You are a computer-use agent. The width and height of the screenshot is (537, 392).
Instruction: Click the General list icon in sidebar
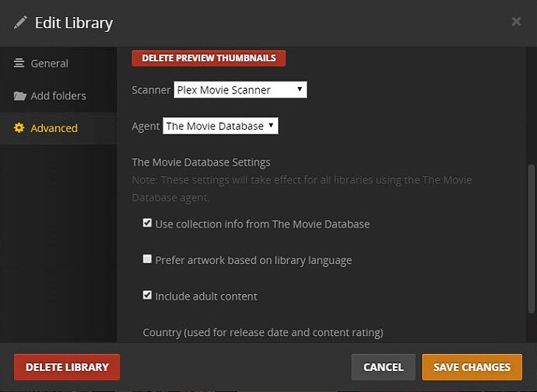[19, 63]
